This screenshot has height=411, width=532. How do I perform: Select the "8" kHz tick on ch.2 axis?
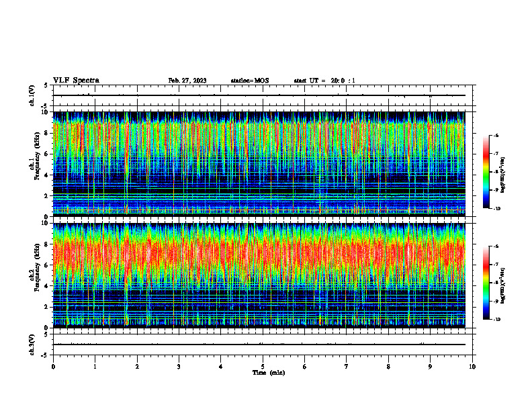47,244
